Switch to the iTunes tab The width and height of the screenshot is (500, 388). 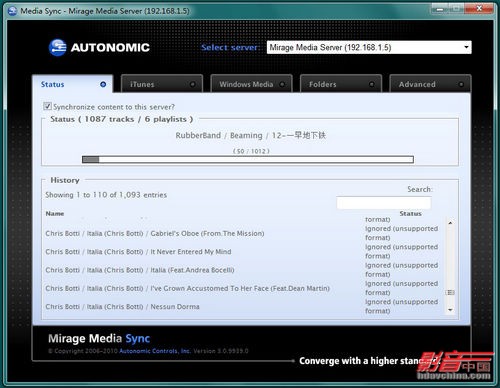[x=162, y=84]
